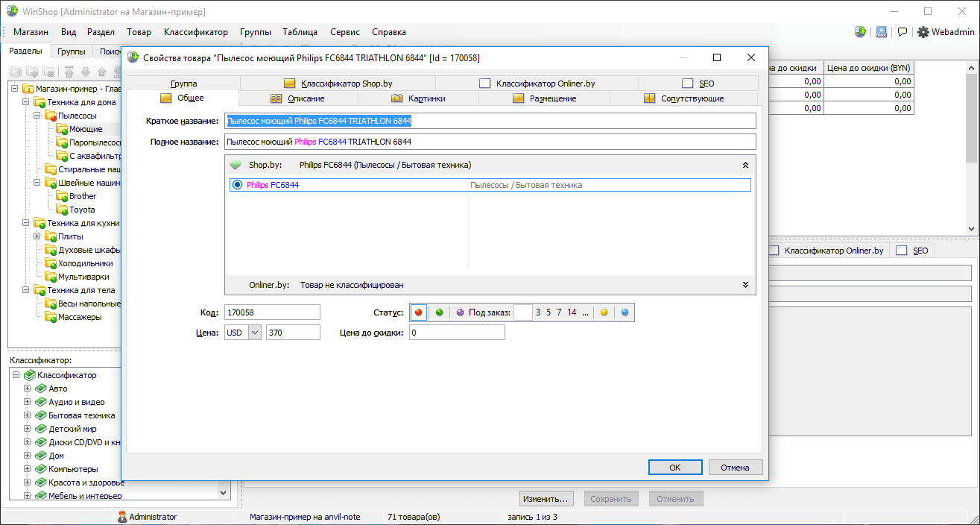Open the USD currency dropdown

click(254, 333)
